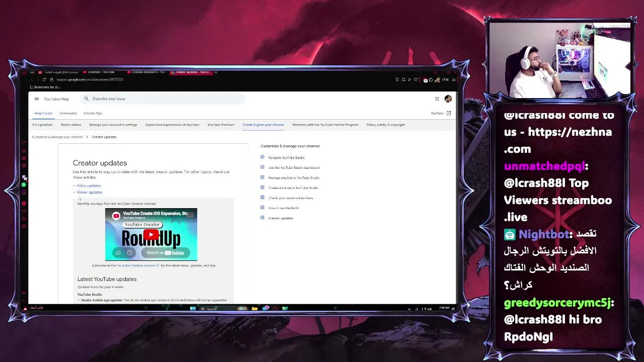Open Manage your account & settings
Screen dimensions: 644x362
pos(113,125)
